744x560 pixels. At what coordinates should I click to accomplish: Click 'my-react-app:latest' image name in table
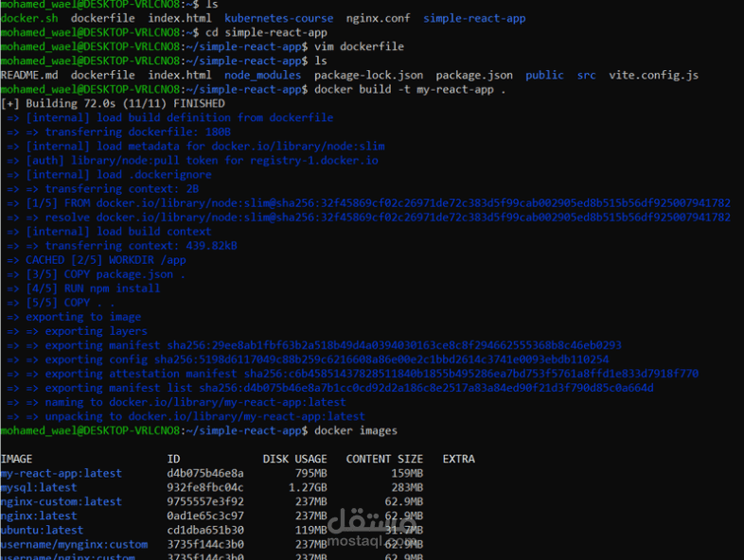pos(62,474)
